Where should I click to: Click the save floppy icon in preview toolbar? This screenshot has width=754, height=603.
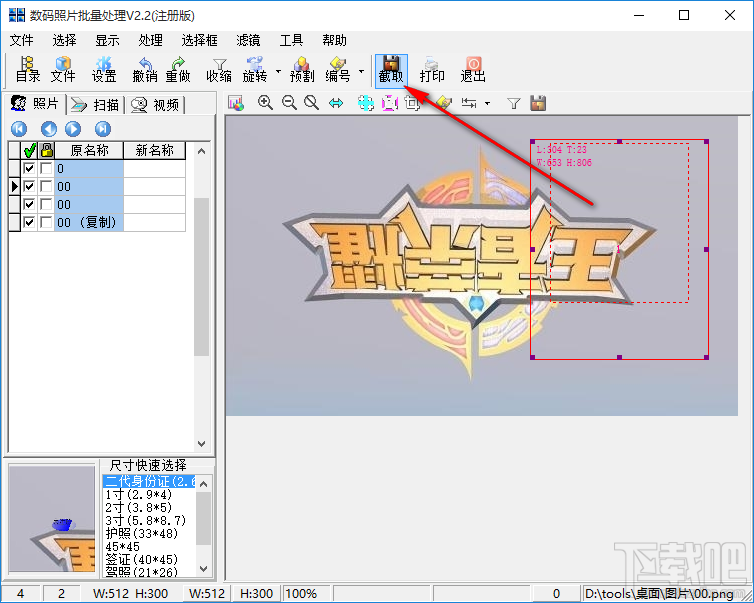pos(538,103)
